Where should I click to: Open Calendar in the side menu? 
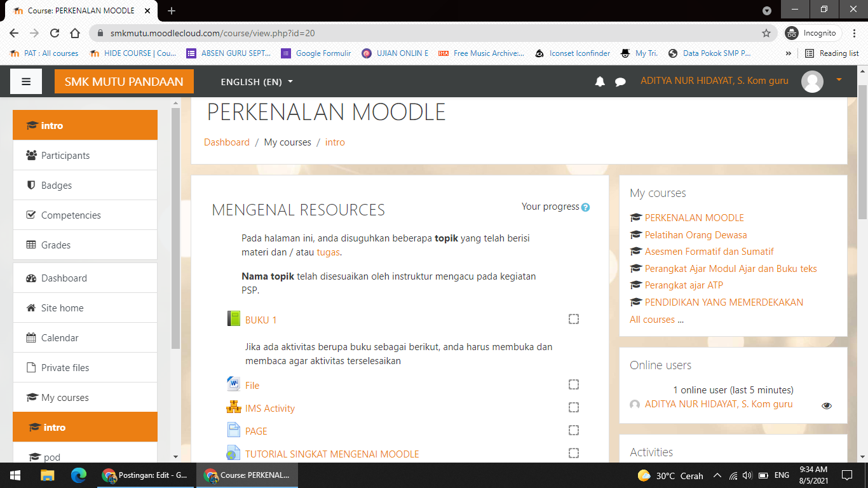pos(85,337)
